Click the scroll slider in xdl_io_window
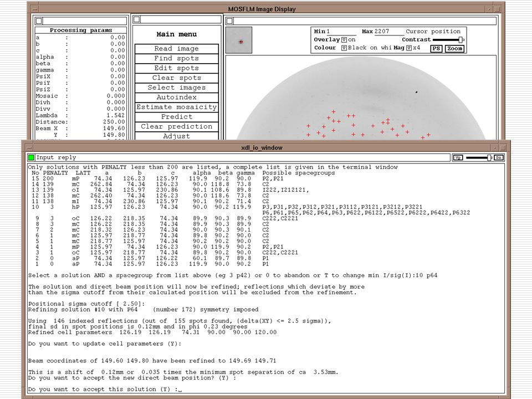The height and width of the screenshot is (399, 532). [489, 157]
